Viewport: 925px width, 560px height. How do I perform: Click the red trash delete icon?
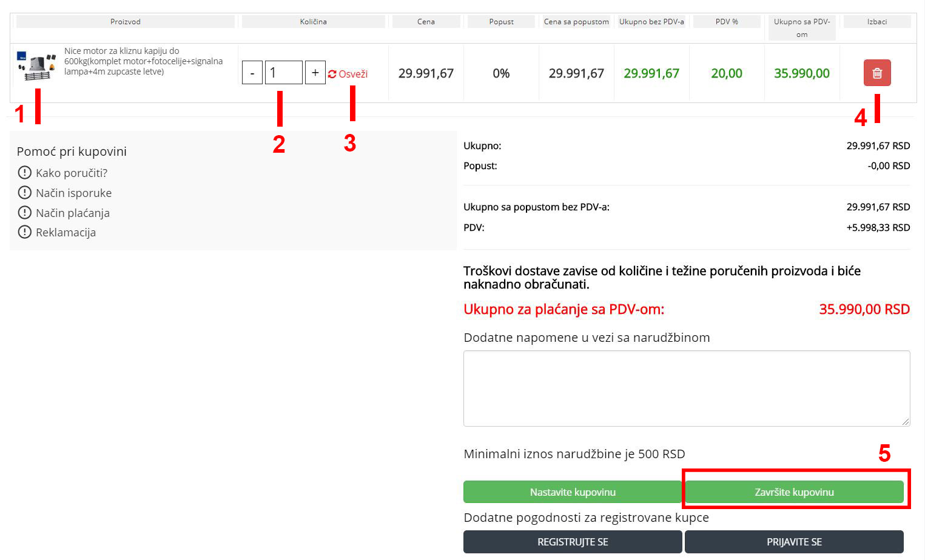coord(877,73)
